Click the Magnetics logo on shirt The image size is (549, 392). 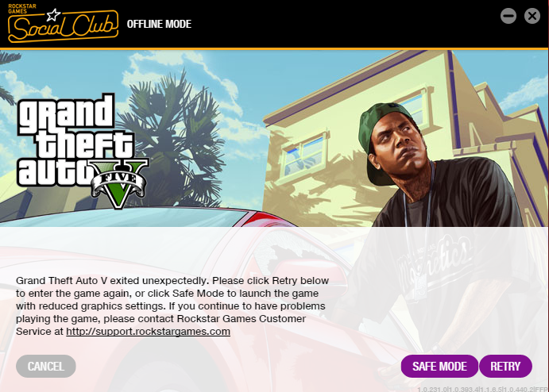(x=434, y=260)
